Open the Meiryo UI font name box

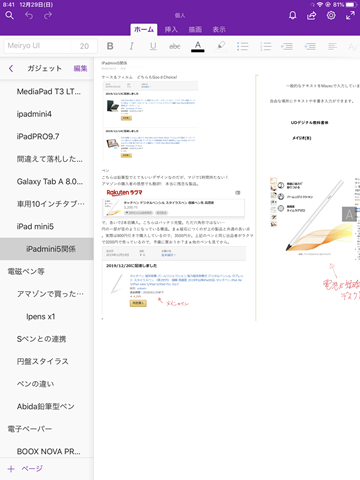click(x=37, y=46)
